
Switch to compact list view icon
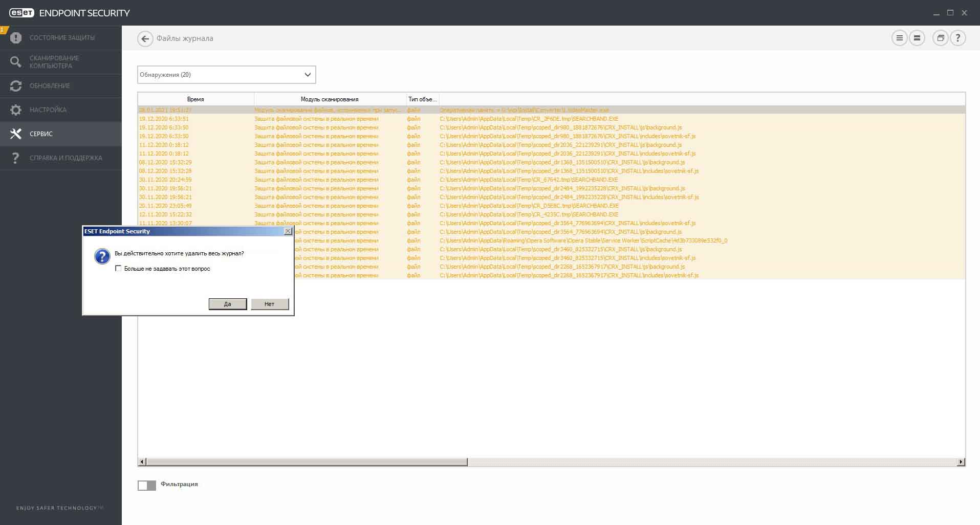tap(899, 38)
